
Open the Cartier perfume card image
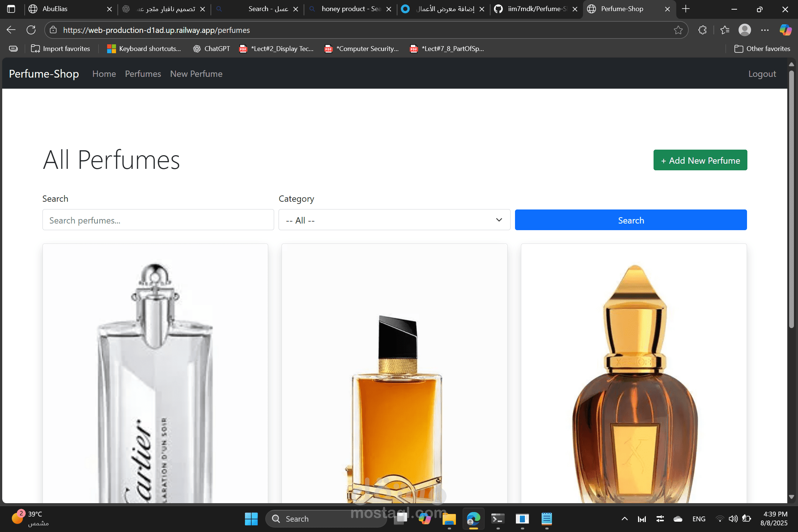coord(155,373)
